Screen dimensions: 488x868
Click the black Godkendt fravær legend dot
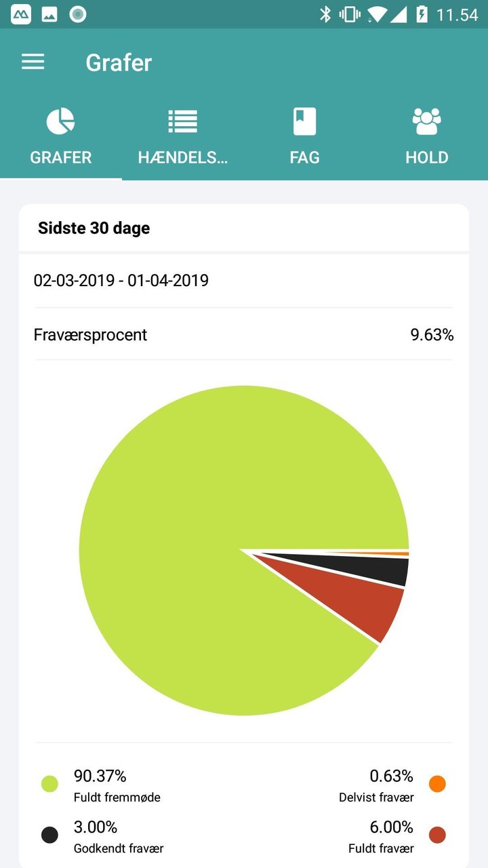(x=49, y=835)
